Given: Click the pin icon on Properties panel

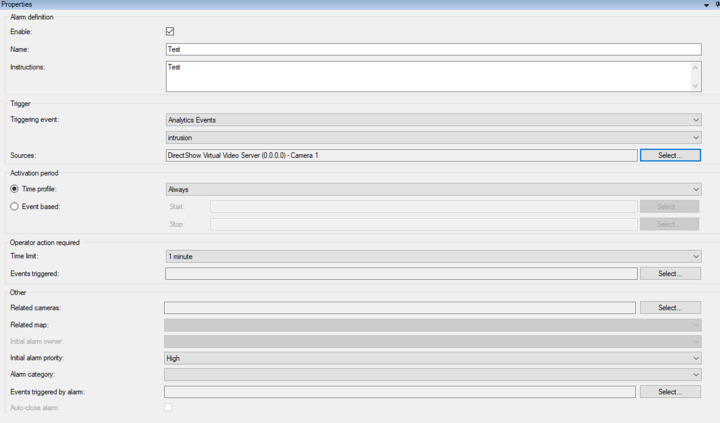Looking at the screenshot, I should 717,5.
